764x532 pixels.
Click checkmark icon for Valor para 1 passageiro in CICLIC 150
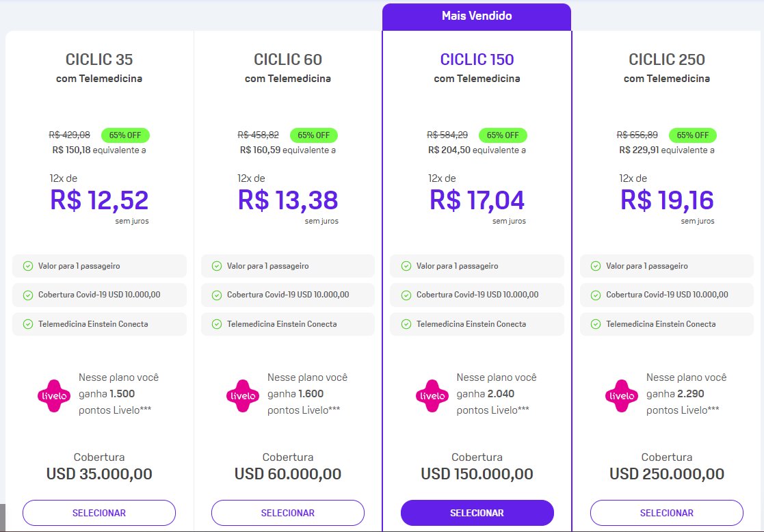(406, 266)
